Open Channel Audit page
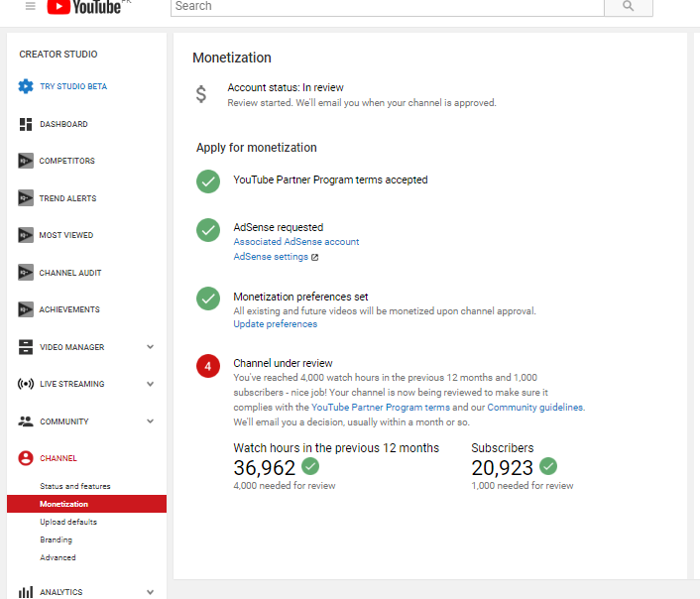Viewport: 700px width, 599px height. (x=70, y=273)
